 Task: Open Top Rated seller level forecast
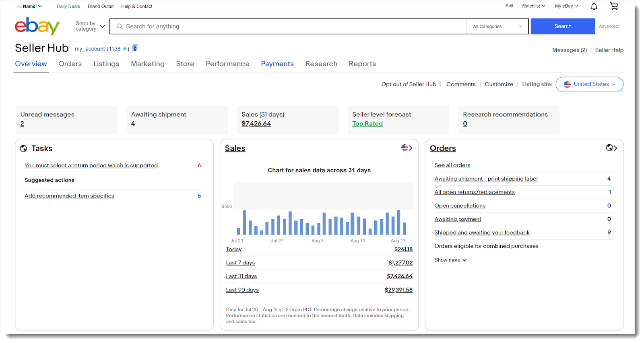click(x=367, y=124)
